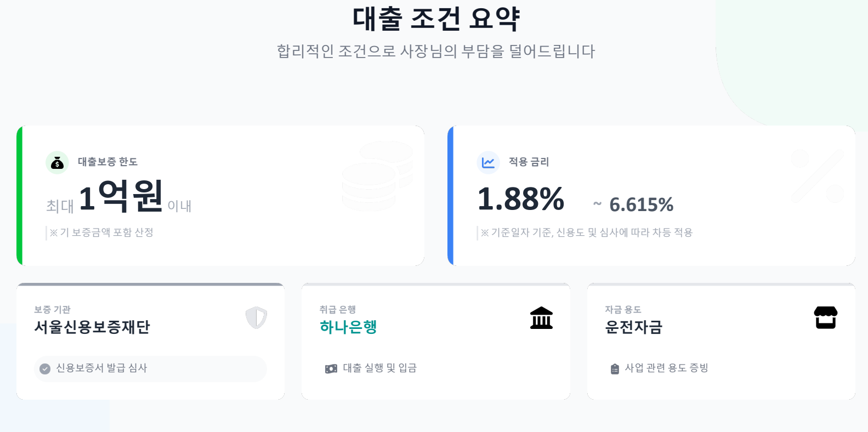Click the bank building icon in 취급 은행 card

[x=541, y=318]
